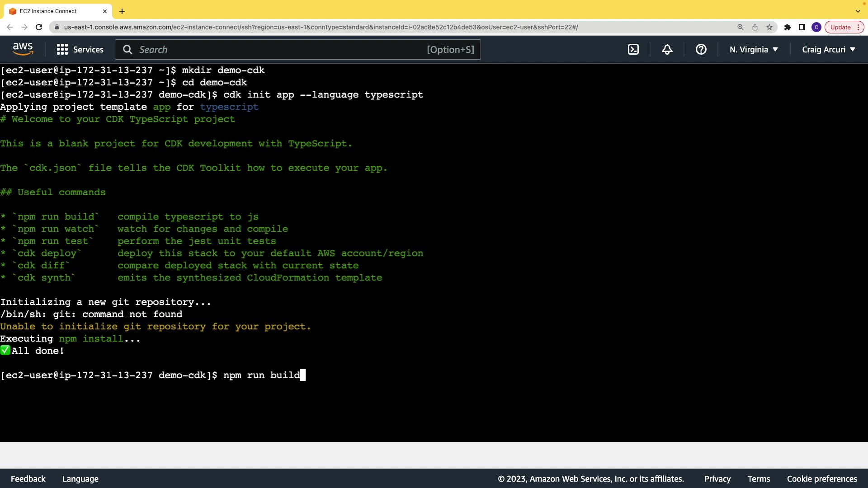Click the Feedback footer link

click(28, 479)
